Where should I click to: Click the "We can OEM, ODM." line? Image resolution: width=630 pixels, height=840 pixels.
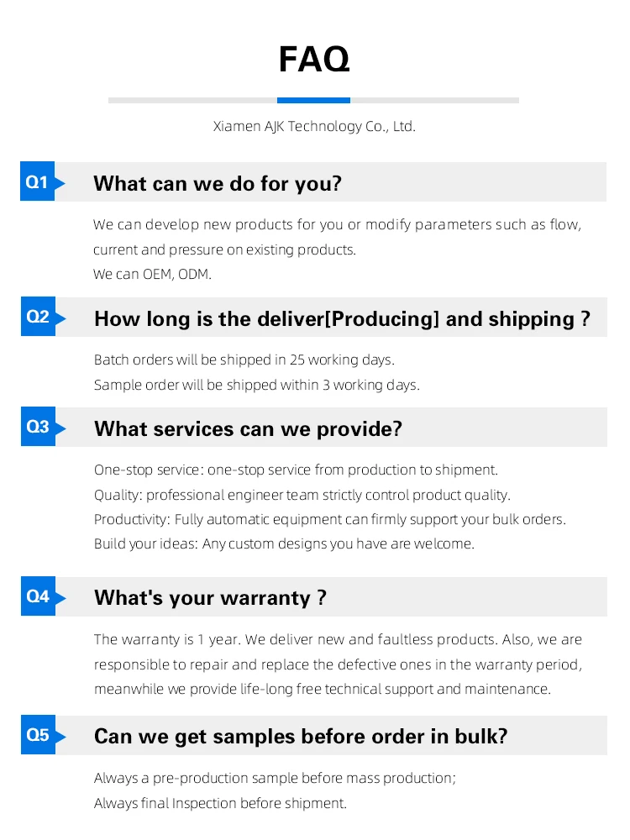coord(152,274)
